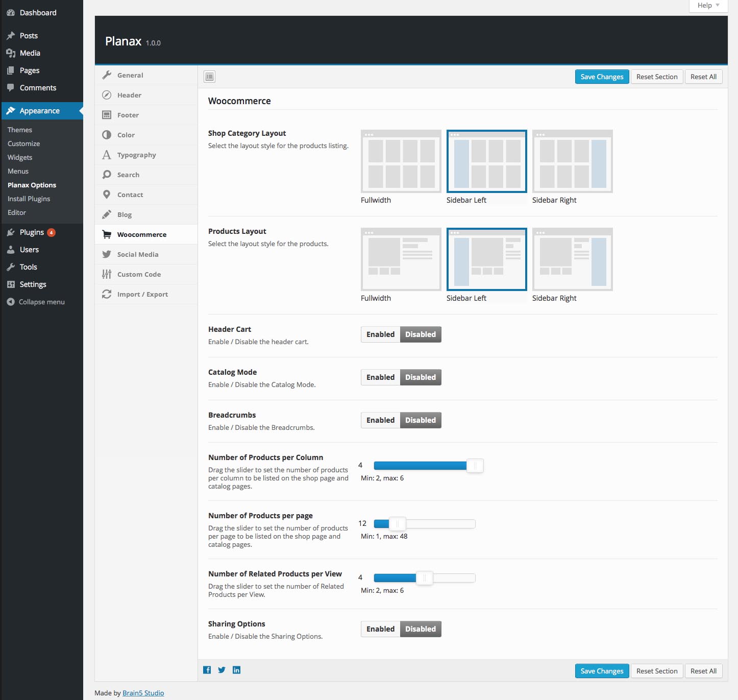Click the Products per page slider handle

[x=398, y=524]
